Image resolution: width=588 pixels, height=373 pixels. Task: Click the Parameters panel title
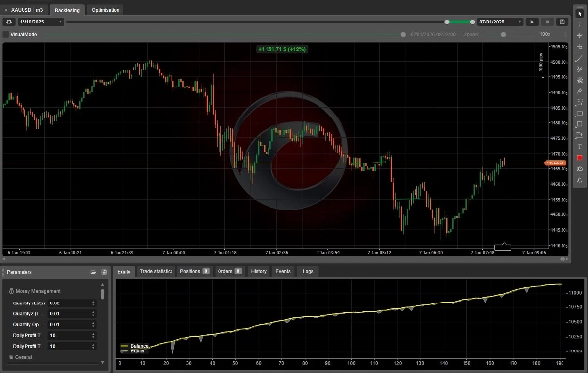pos(20,272)
